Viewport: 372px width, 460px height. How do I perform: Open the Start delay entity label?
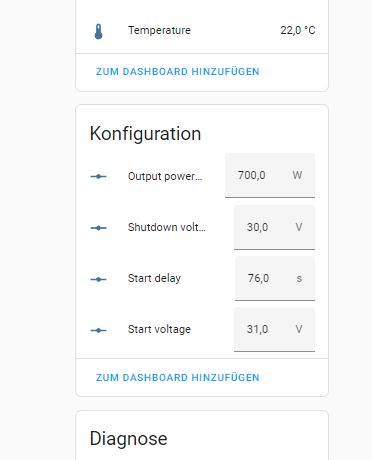pyautogui.click(x=154, y=278)
